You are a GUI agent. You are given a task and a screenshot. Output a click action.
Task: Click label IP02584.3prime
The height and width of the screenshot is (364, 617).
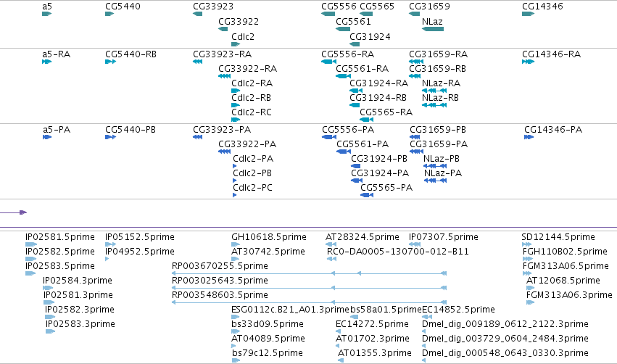pyautogui.click(x=77, y=281)
